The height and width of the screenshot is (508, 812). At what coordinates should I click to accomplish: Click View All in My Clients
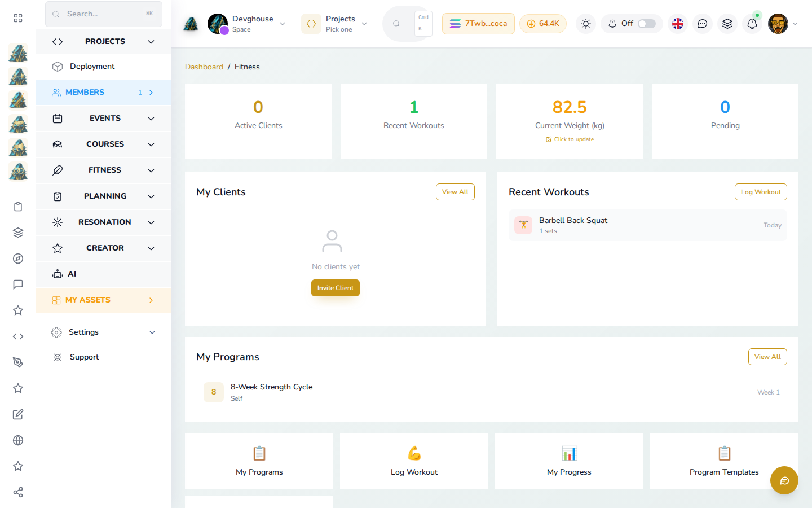455,192
